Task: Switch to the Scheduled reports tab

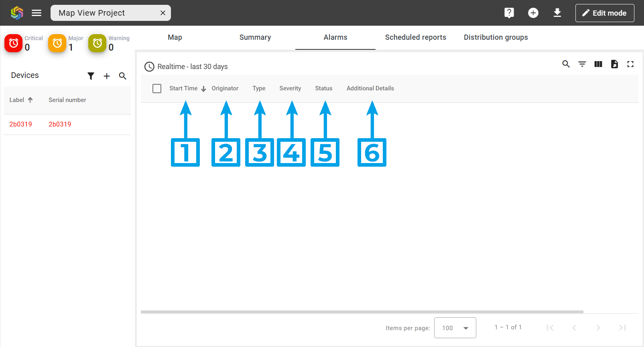Action: pyautogui.click(x=415, y=37)
